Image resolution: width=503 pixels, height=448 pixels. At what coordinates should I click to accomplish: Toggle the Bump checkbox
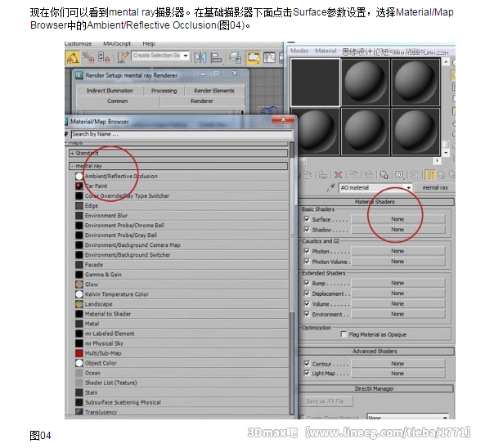[307, 283]
